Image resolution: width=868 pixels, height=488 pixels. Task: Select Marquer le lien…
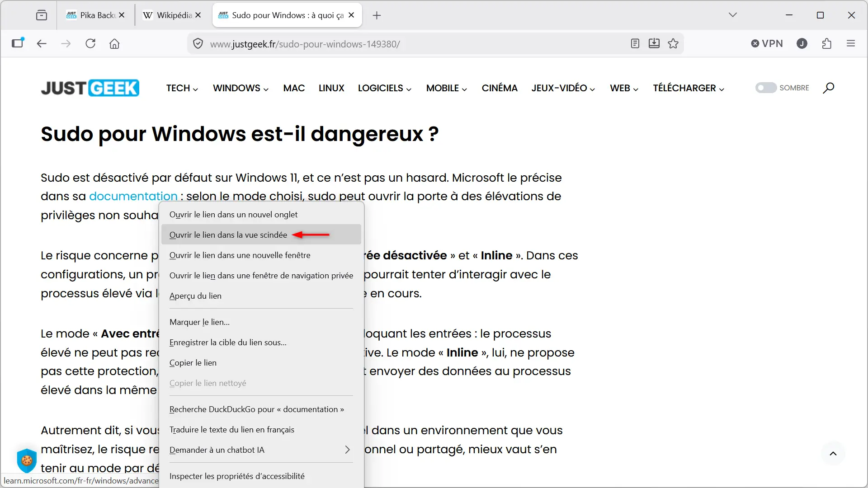tap(261, 322)
